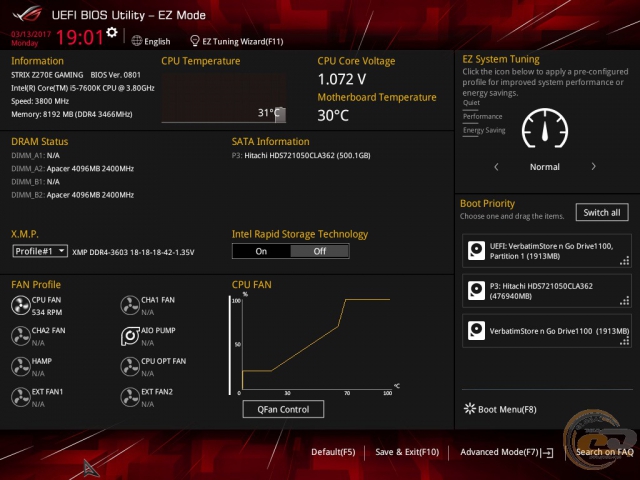640x480 pixels.
Task: Select the EXT FAN1 icon
Action: tap(20, 398)
